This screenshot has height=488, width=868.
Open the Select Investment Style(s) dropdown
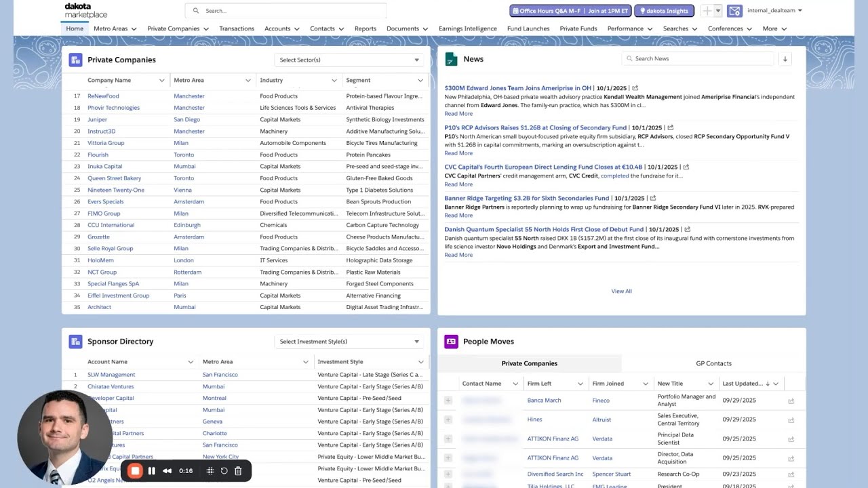click(x=349, y=342)
